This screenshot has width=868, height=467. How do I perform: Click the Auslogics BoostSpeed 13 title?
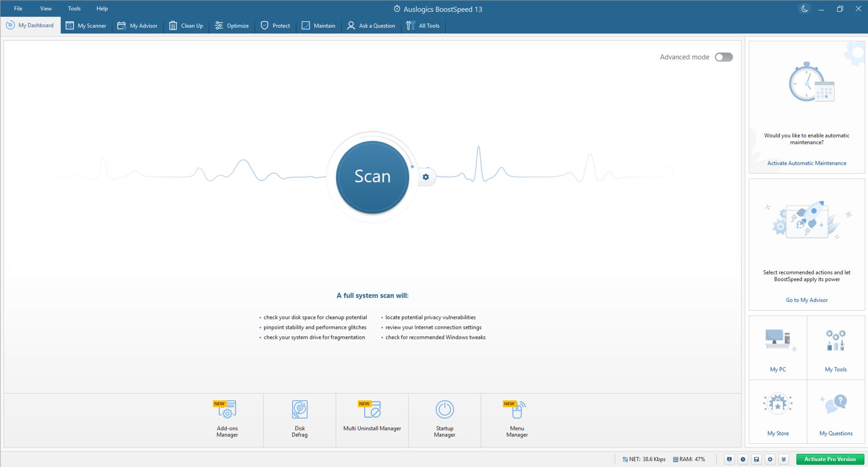tap(443, 9)
